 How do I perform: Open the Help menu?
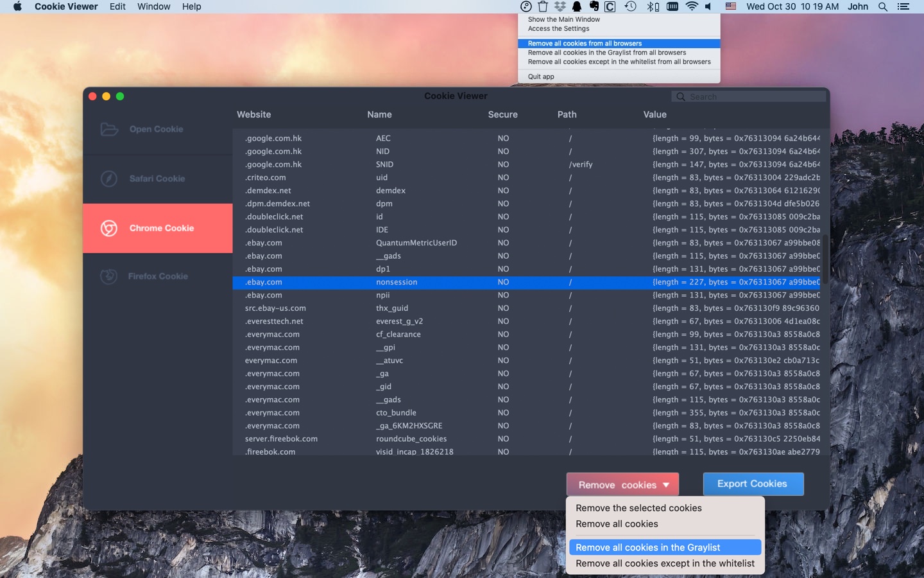point(191,6)
